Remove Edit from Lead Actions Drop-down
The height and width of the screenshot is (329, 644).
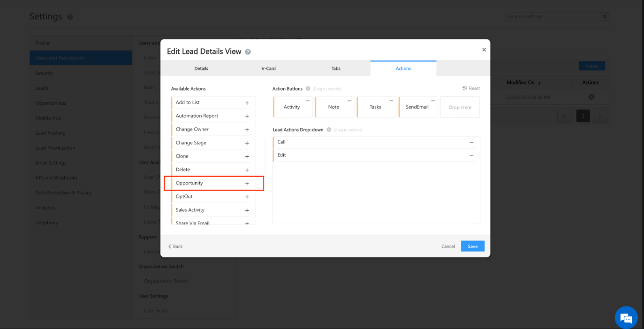point(471,156)
